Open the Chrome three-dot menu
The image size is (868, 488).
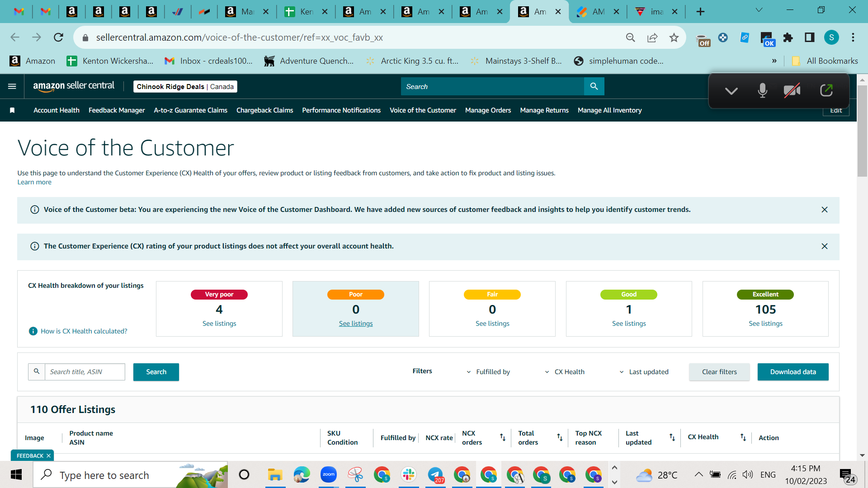point(853,38)
